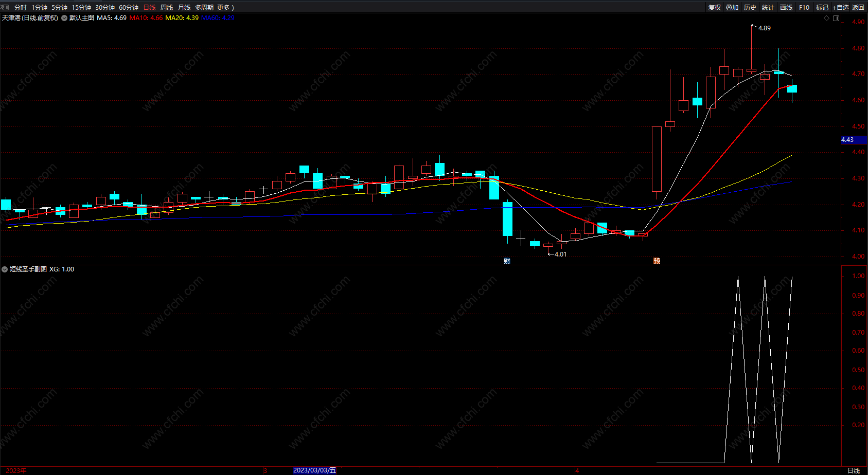Click the 4.00 price axis label
The width and height of the screenshot is (868, 475).
point(858,257)
